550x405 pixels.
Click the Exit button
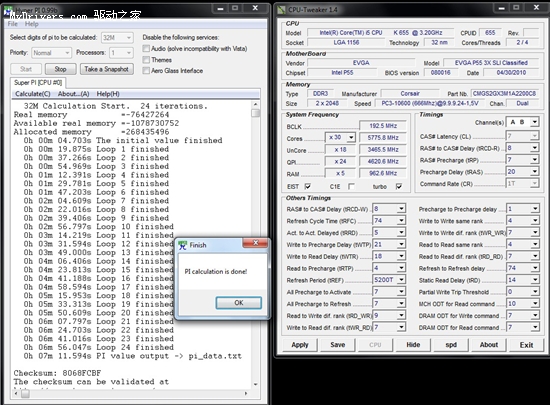[x=526, y=345]
